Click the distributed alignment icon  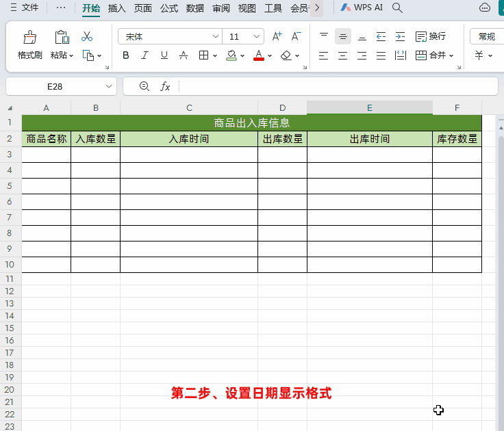coord(401,55)
